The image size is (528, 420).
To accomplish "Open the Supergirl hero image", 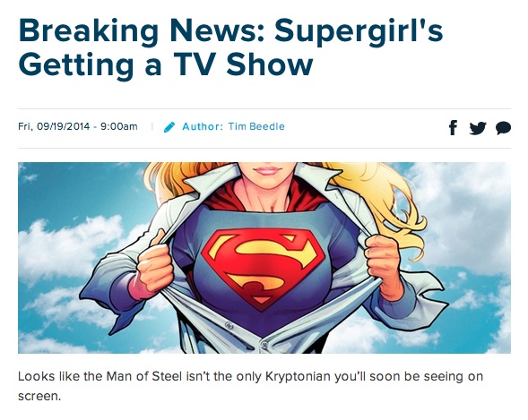I will pos(264,258).
